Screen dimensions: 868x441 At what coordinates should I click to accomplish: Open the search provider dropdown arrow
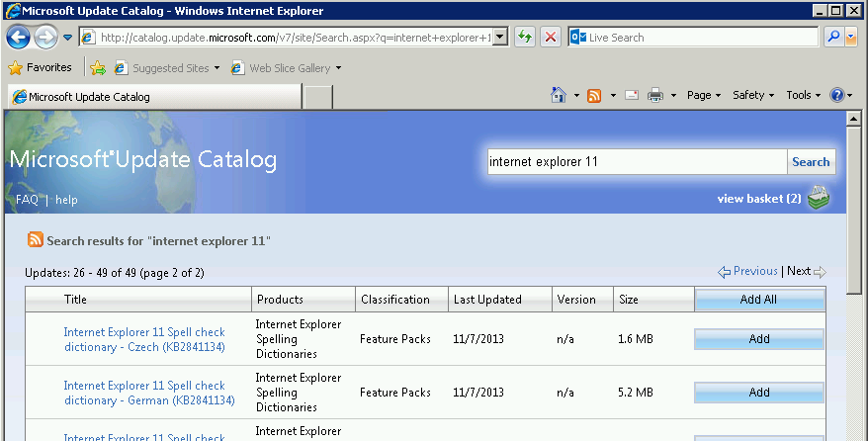851,38
